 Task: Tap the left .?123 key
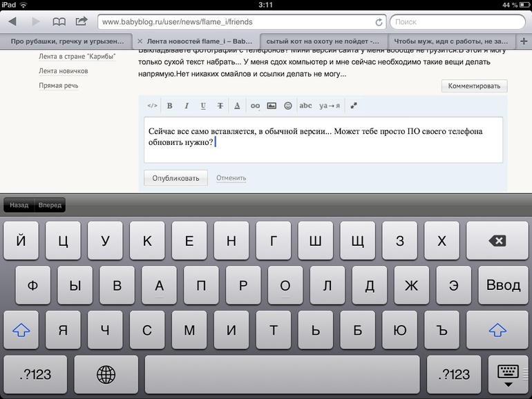point(35,375)
